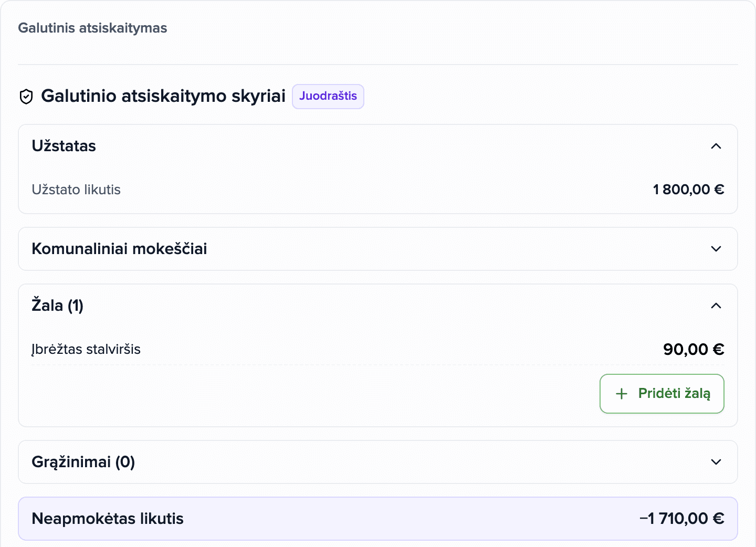This screenshot has width=756, height=547.
Task: Click the Galutinis atsiskaitymas page title
Action: pos(92,28)
